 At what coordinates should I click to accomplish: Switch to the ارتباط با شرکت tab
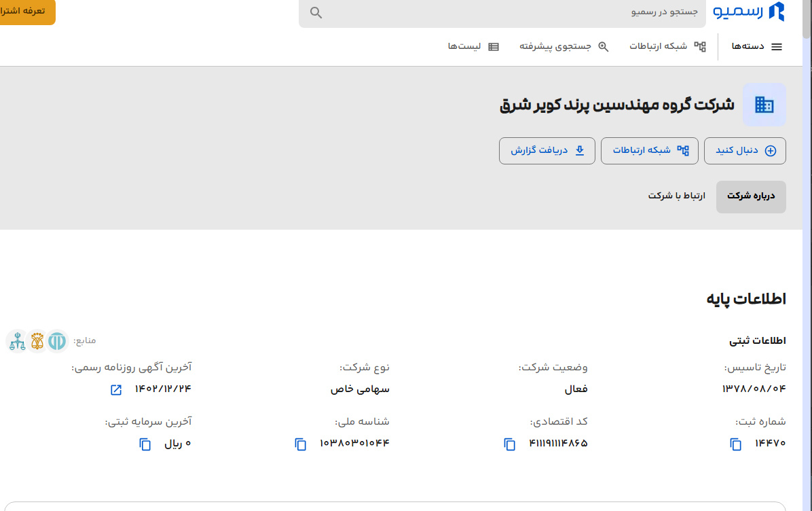pyautogui.click(x=676, y=196)
